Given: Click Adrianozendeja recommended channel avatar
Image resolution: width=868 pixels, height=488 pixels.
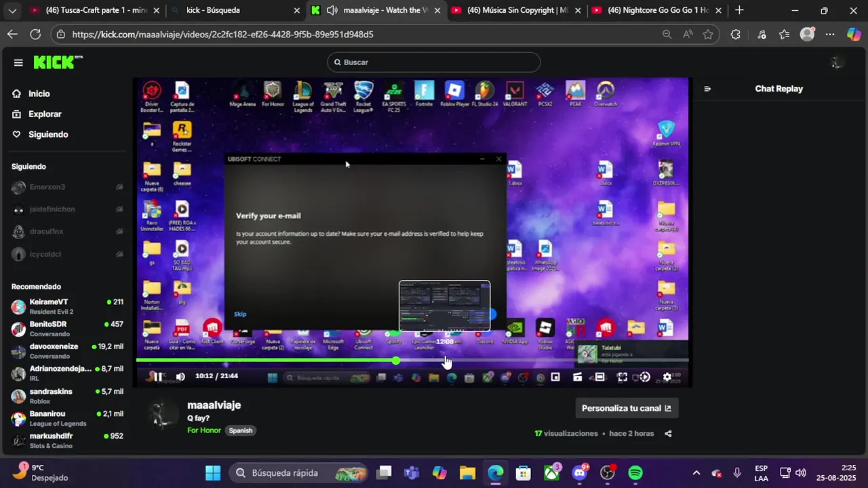Looking at the screenshot, I should point(18,373).
